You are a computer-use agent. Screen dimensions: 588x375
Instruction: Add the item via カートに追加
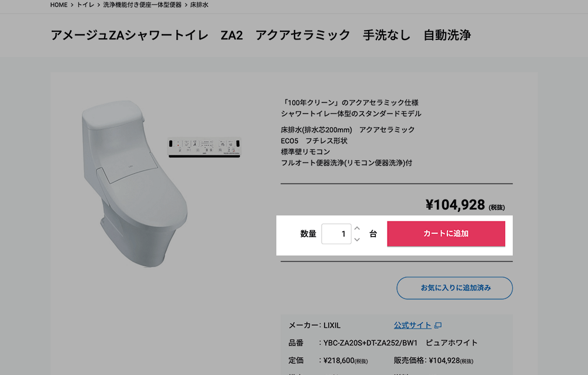pos(446,234)
